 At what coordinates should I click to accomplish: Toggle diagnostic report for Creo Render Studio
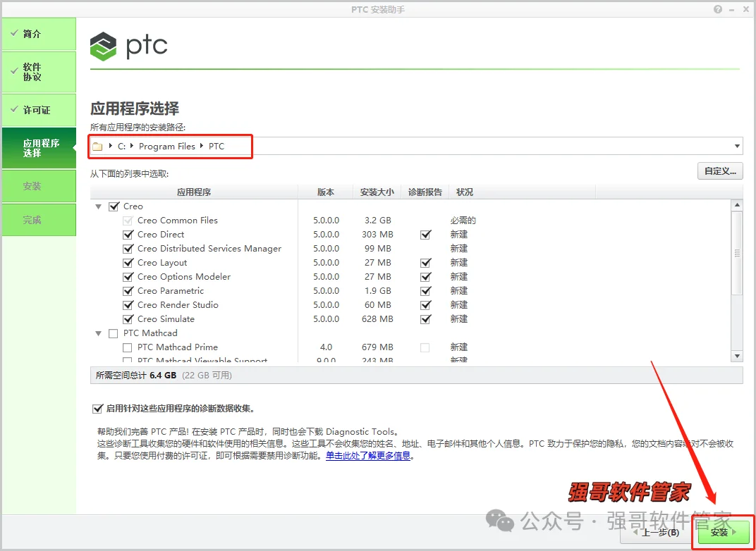click(x=425, y=305)
